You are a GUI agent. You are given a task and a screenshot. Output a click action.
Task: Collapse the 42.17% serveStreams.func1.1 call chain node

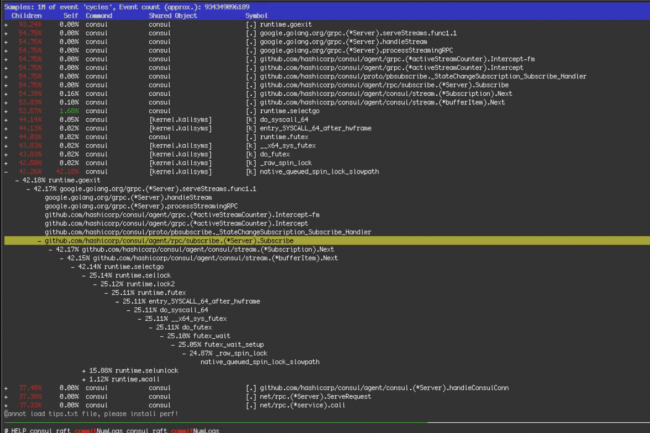(28, 189)
